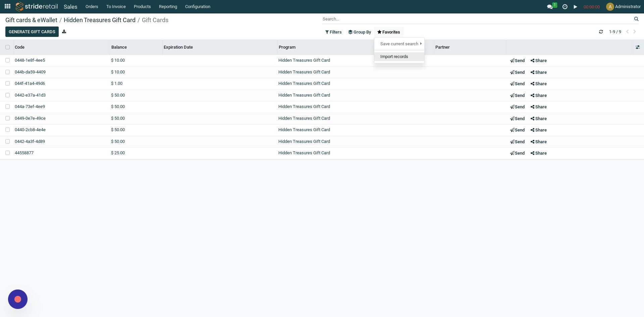This screenshot has width=644, height=317.
Task: Open the To Invoice menu
Action: pyautogui.click(x=116, y=7)
